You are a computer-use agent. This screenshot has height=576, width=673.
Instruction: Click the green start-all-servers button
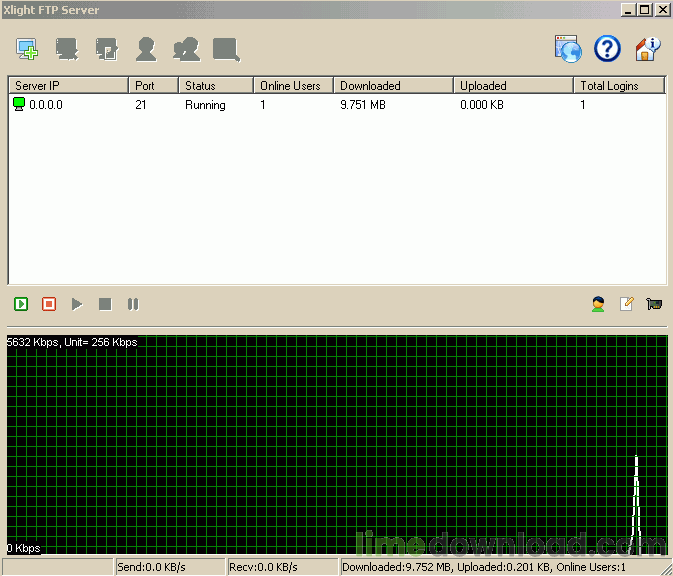point(21,304)
